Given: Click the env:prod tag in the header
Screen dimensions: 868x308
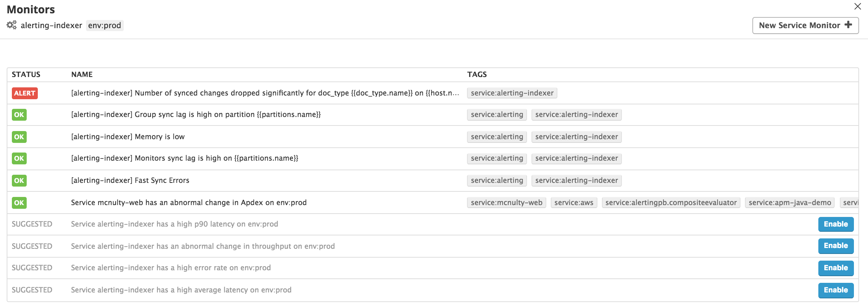Looking at the screenshot, I should point(105,26).
